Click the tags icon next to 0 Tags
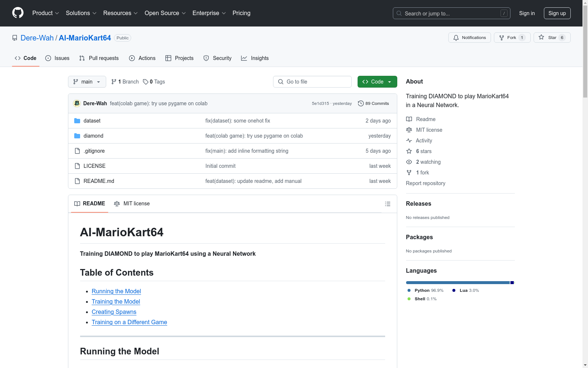588x368 pixels. (x=146, y=82)
